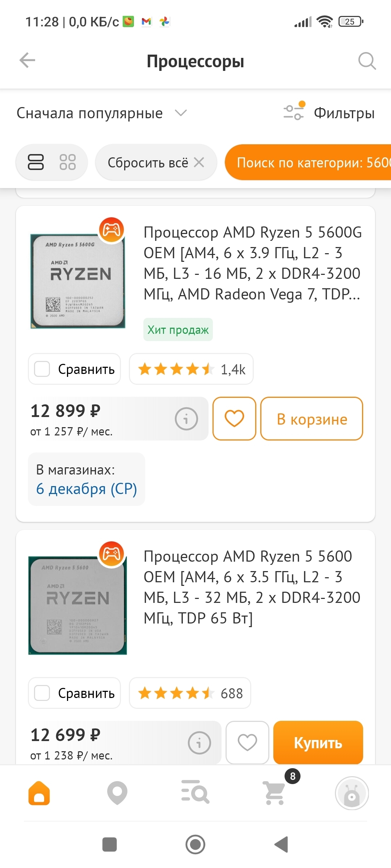Tap the Поиск по категории chip
This screenshot has width=391, height=868.
pos(308,162)
